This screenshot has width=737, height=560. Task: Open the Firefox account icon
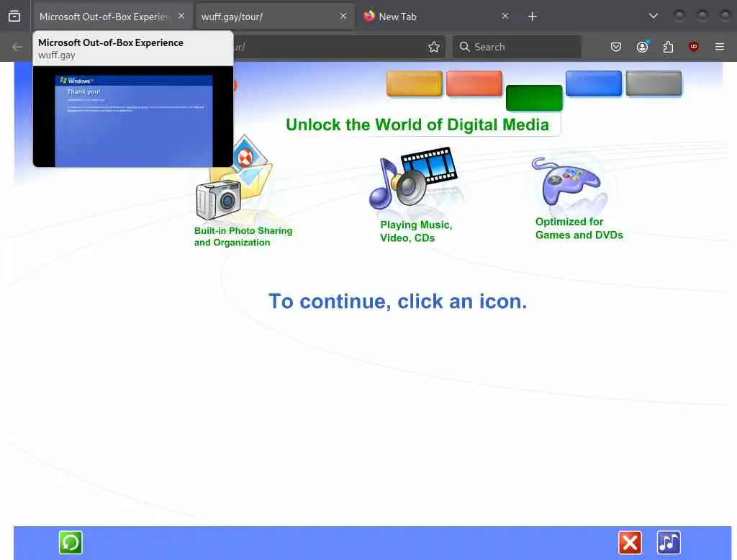[642, 47]
